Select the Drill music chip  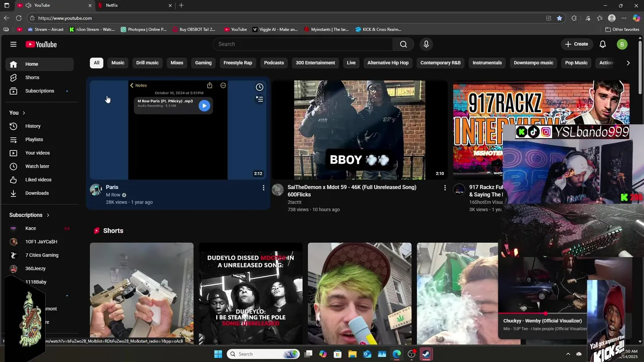coord(147,63)
